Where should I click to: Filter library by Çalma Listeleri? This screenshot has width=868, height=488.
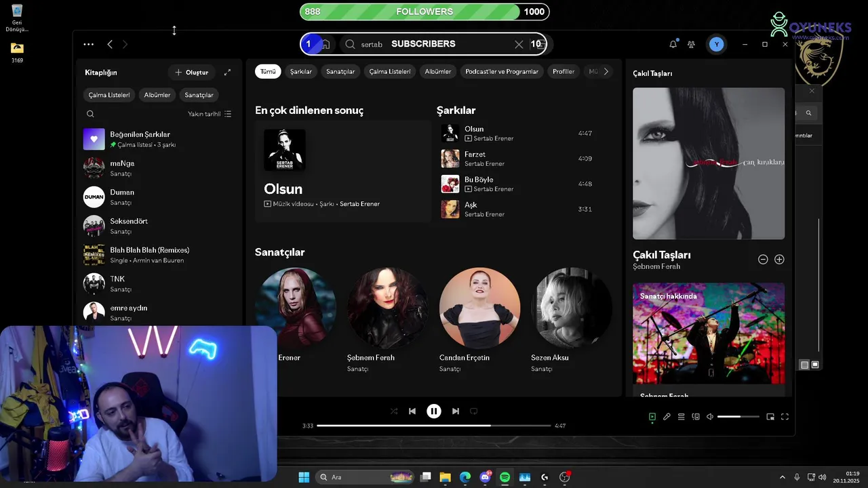(x=109, y=95)
